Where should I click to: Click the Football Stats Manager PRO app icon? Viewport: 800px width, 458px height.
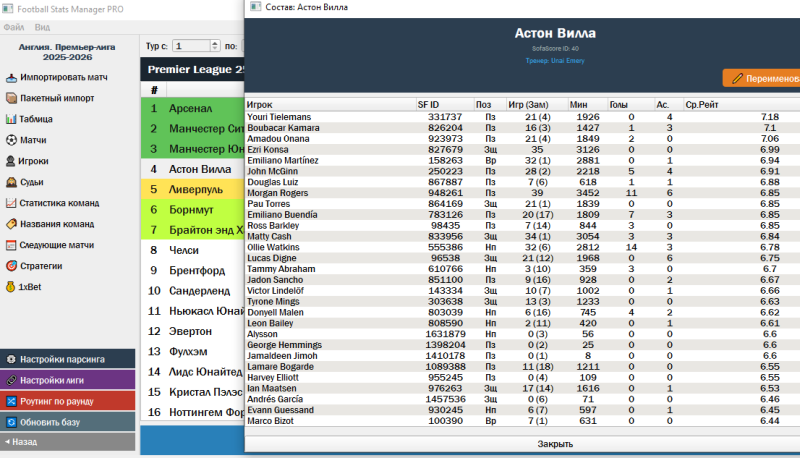[7, 9]
